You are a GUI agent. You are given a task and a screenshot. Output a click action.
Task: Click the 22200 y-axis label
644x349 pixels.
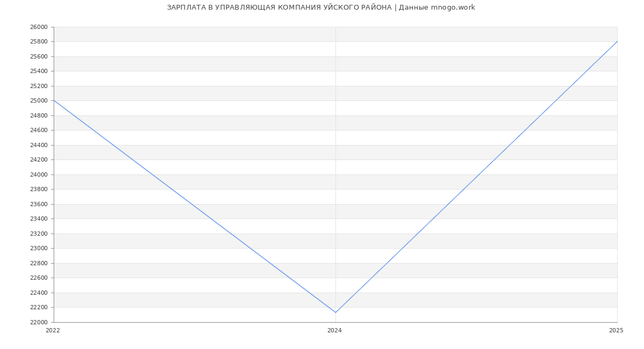pyautogui.click(x=39, y=308)
